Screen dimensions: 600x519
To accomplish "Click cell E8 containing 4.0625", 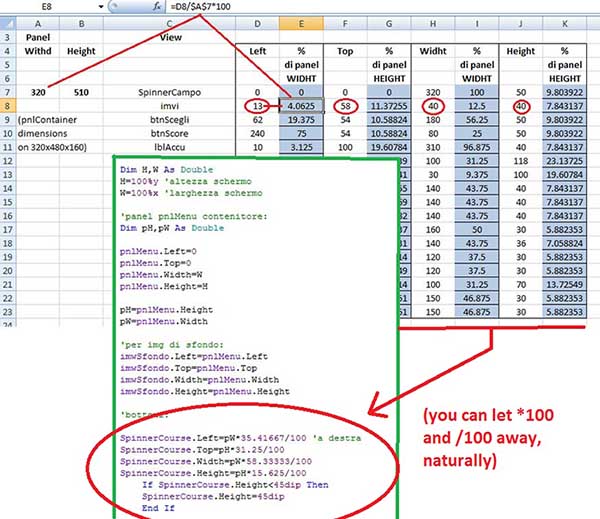I will [x=302, y=106].
